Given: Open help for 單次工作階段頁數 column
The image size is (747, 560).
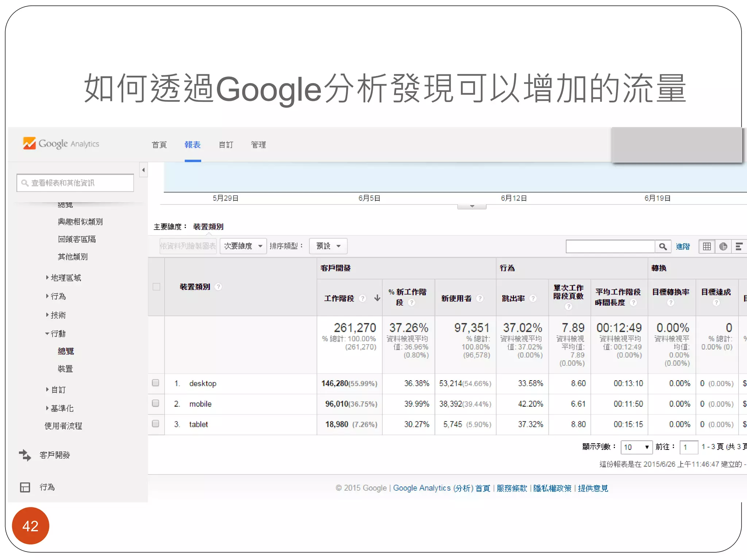Looking at the screenshot, I should [568, 307].
